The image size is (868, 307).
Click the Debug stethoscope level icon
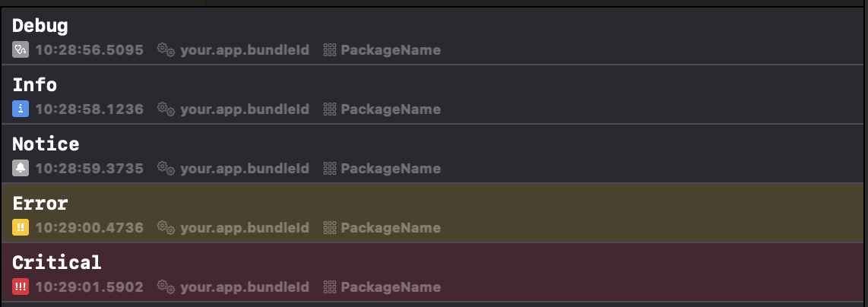21,50
